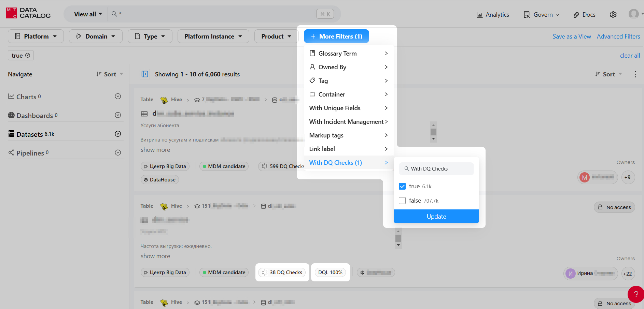
Task: Remove the 'true' filter chip
Action: 28,55
